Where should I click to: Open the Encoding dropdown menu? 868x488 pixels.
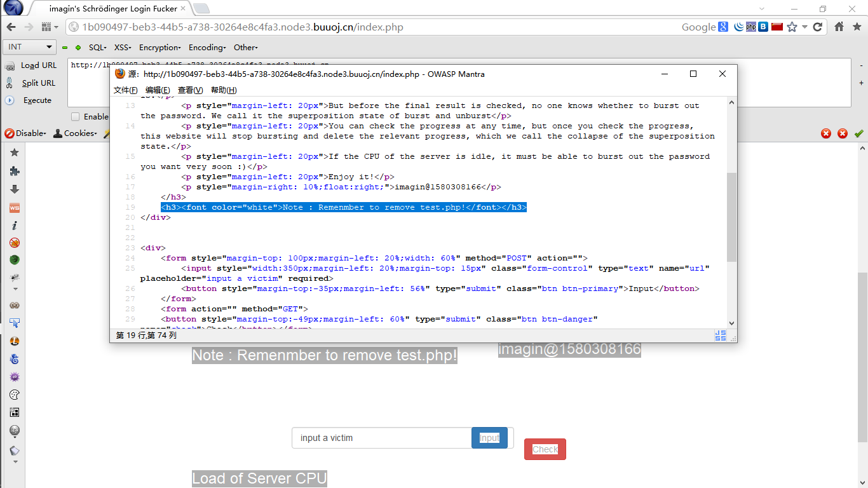[207, 48]
